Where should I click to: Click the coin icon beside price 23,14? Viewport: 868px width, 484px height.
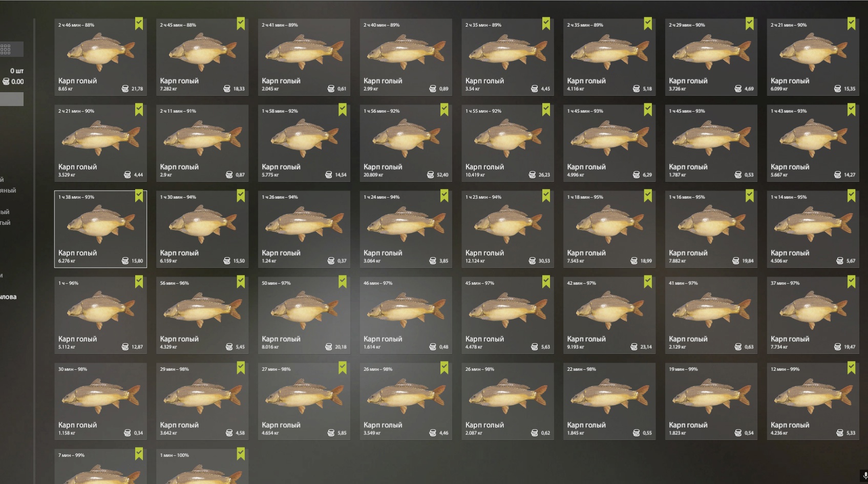click(634, 347)
